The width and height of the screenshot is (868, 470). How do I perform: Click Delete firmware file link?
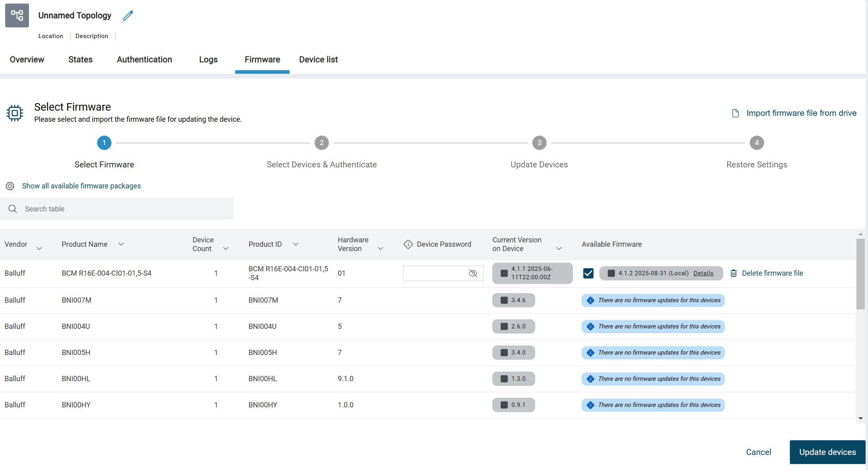point(772,273)
